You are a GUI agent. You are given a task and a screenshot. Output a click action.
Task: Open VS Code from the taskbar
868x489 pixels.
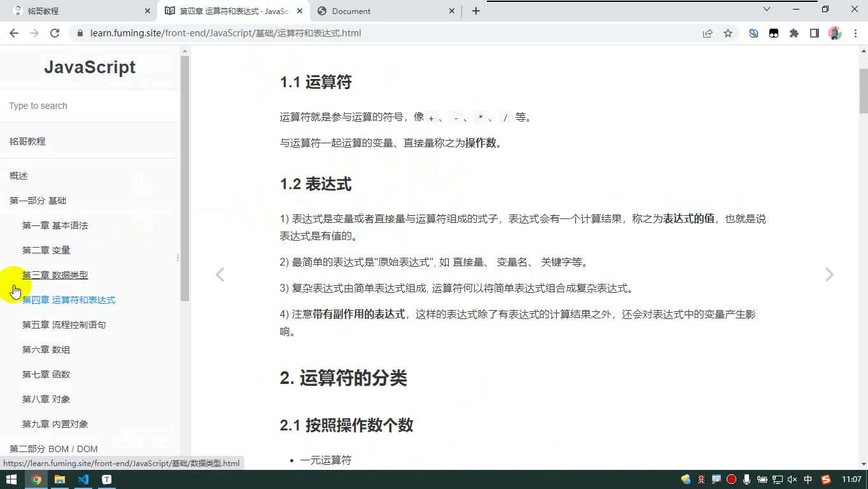(83, 479)
